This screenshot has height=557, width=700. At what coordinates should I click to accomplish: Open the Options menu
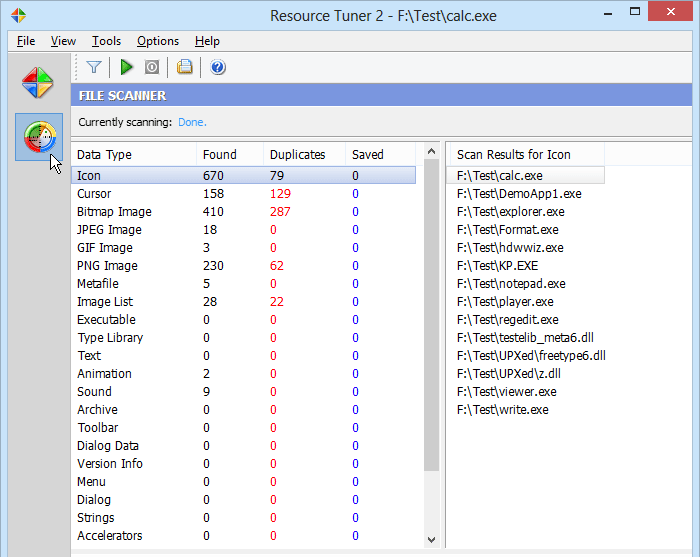click(x=158, y=41)
